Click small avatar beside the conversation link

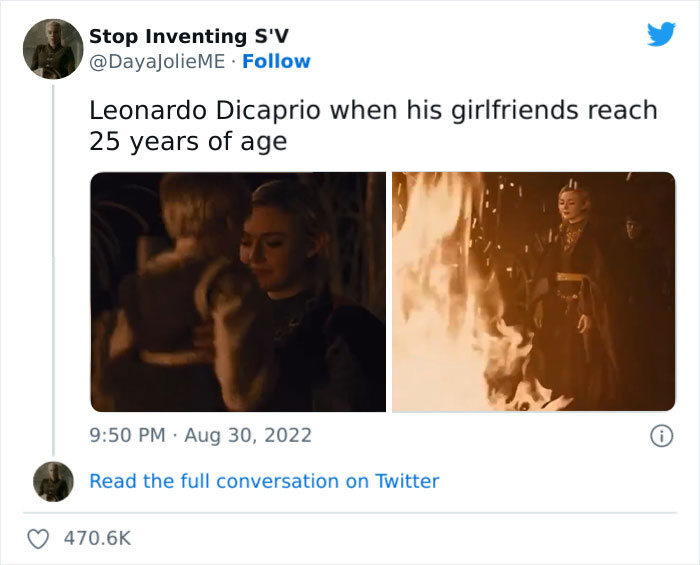point(53,481)
